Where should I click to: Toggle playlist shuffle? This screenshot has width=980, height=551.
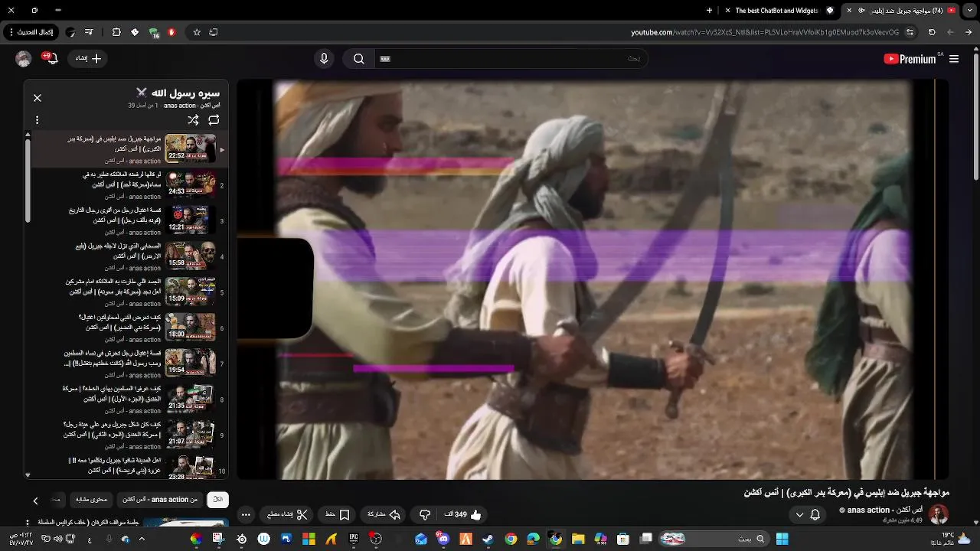[193, 120]
